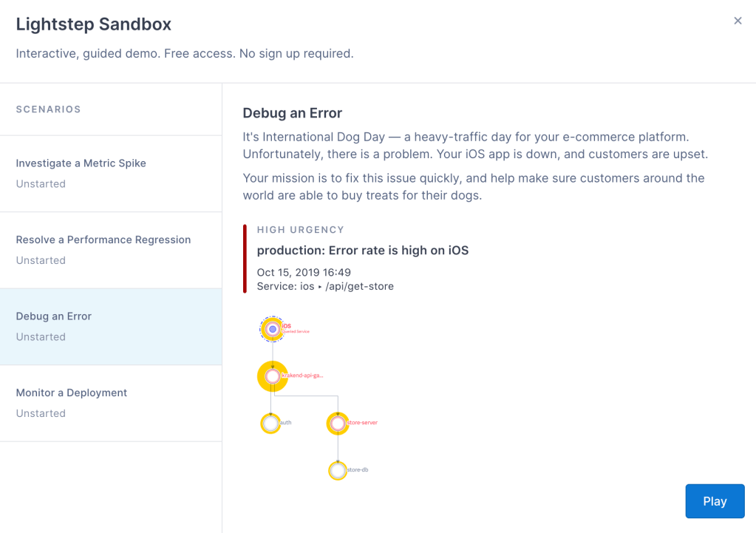The width and height of the screenshot is (756, 533).
Task: Click the Lightstep Sandbox title
Action: pyautogui.click(x=94, y=24)
